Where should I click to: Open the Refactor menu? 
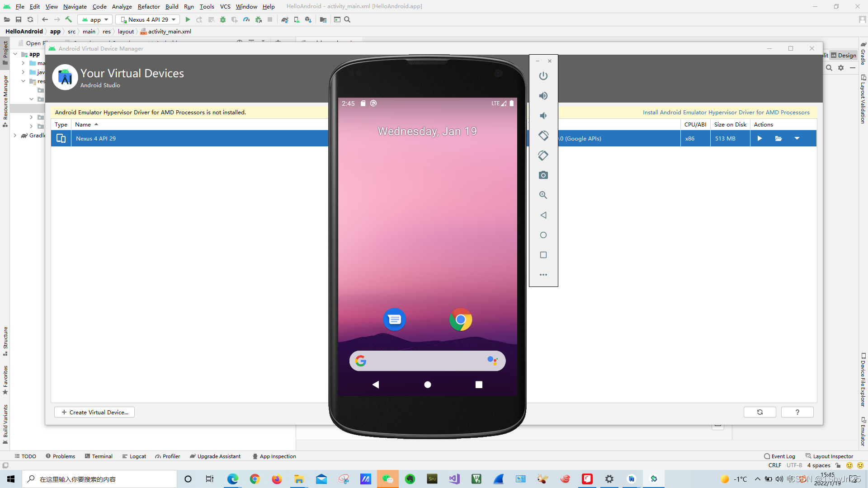click(149, 6)
